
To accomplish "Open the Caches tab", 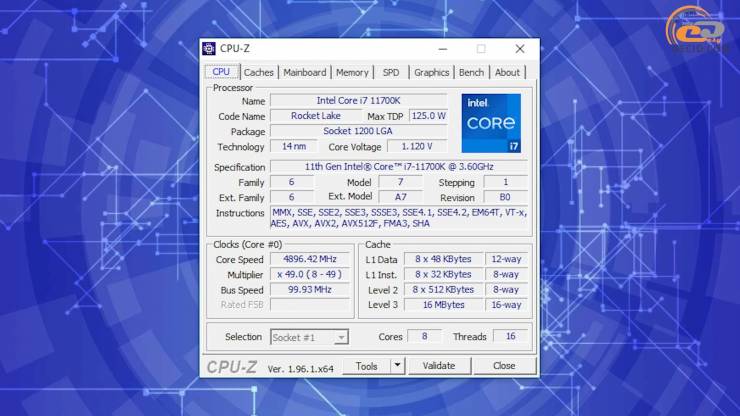I will 259,73.
